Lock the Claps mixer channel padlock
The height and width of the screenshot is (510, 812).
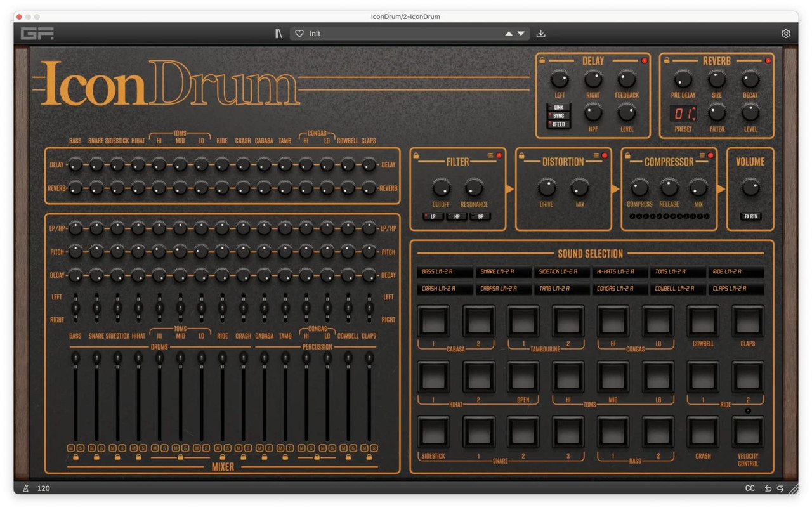(x=369, y=457)
